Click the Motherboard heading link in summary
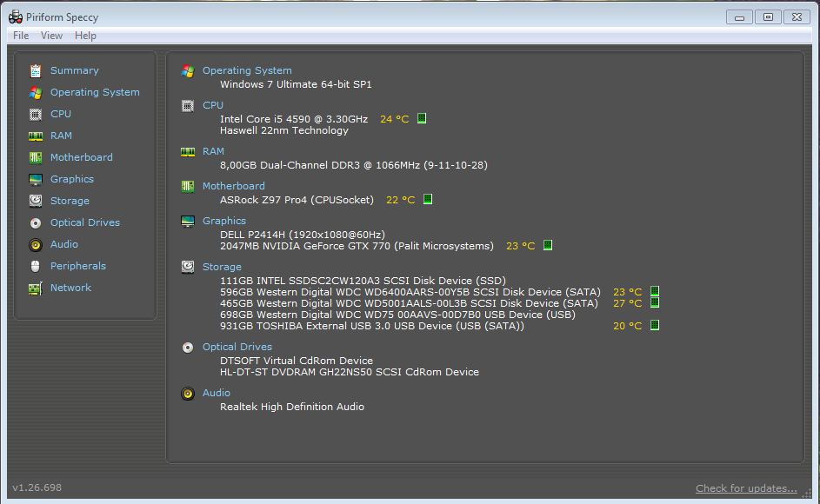This screenshot has height=504, width=820. [x=233, y=186]
